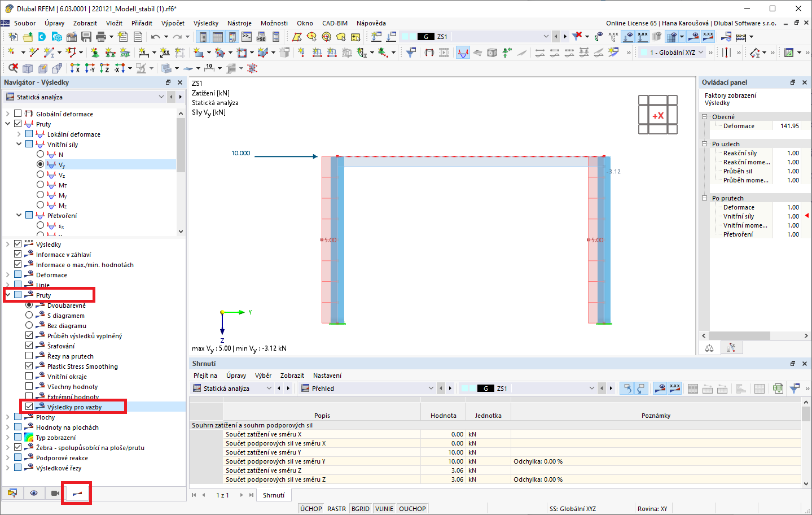Toggle the ÚCHOP status bar button
Image resolution: width=812 pixels, height=515 pixels.
(x=311, y=509)
